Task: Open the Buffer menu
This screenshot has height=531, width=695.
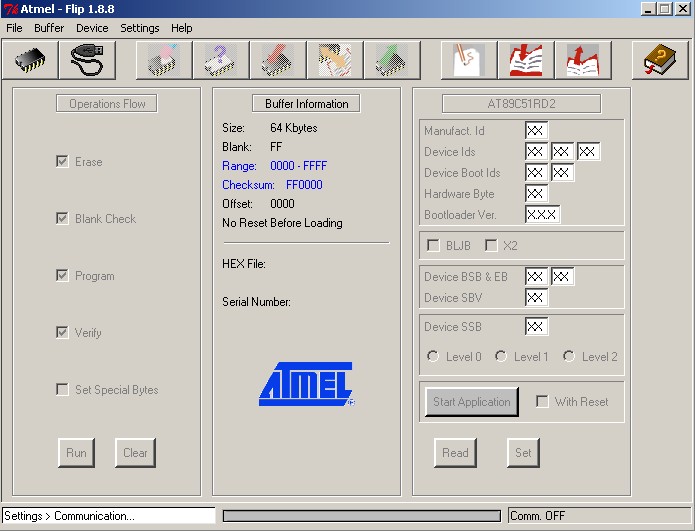Action: pyautogui.click(x=49, y=28)
